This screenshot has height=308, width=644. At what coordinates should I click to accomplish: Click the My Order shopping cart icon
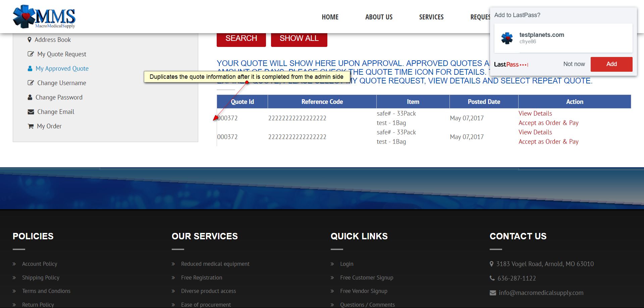pos(31,126)
